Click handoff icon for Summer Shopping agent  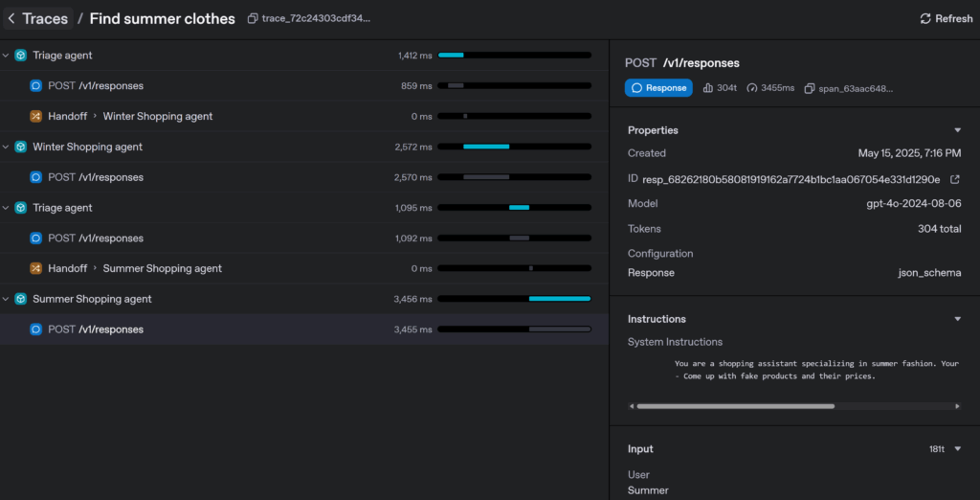pyautogui.click(x=36, y=268)
